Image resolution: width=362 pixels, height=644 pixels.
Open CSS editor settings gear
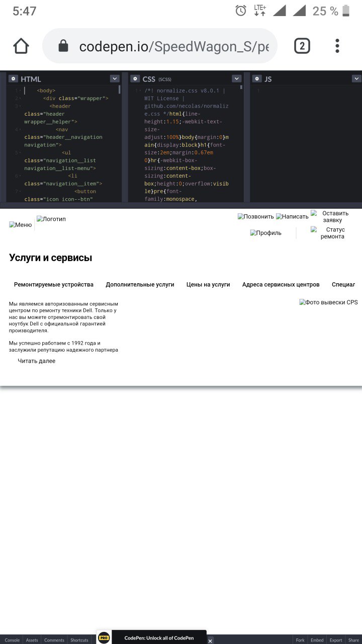tap(135, 78)
